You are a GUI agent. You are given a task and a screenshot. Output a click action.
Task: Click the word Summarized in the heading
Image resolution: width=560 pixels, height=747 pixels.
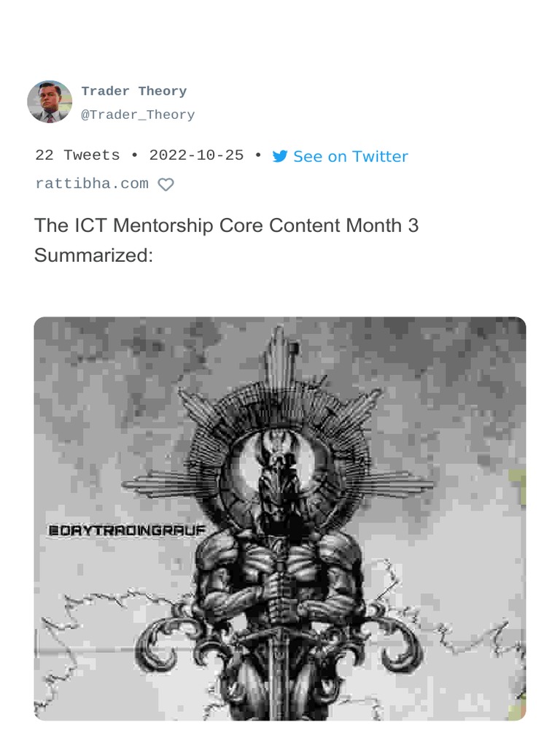(93, 256)
